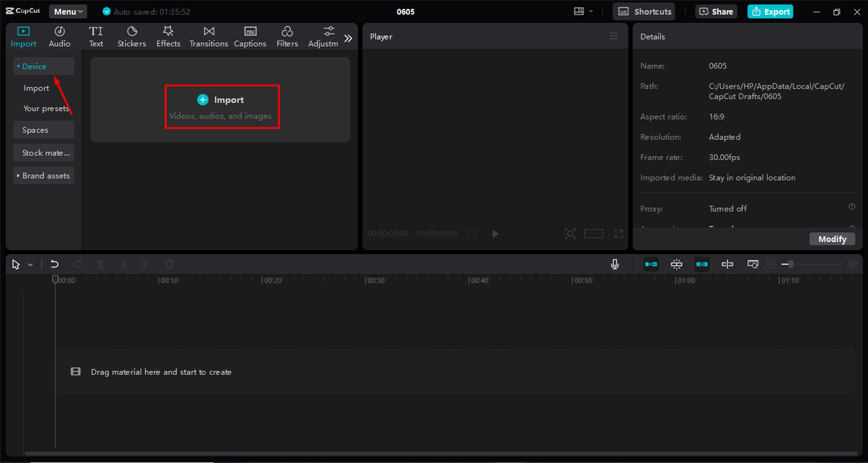
Task: Toggle main track magnet
Action: 651,264
